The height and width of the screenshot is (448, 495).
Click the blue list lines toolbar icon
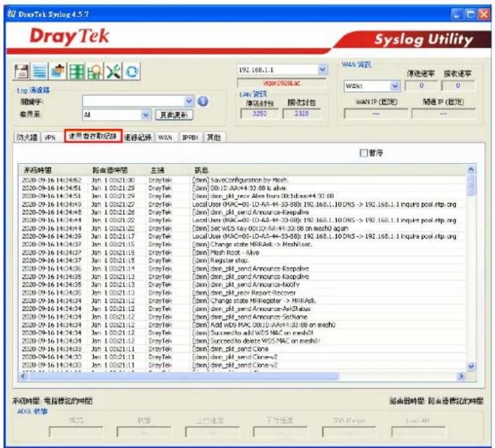click(x=39, y=71)
